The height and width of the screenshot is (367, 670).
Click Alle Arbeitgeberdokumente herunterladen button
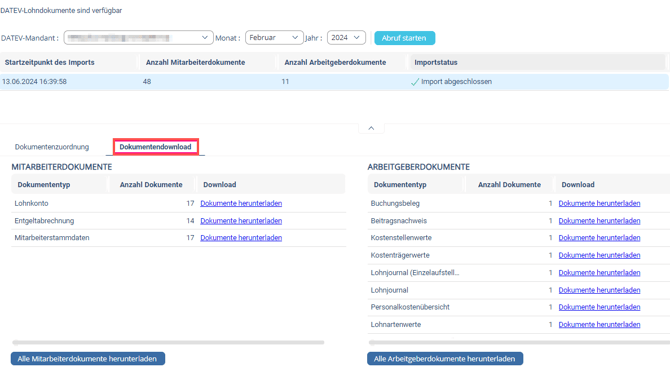point(444,359)
